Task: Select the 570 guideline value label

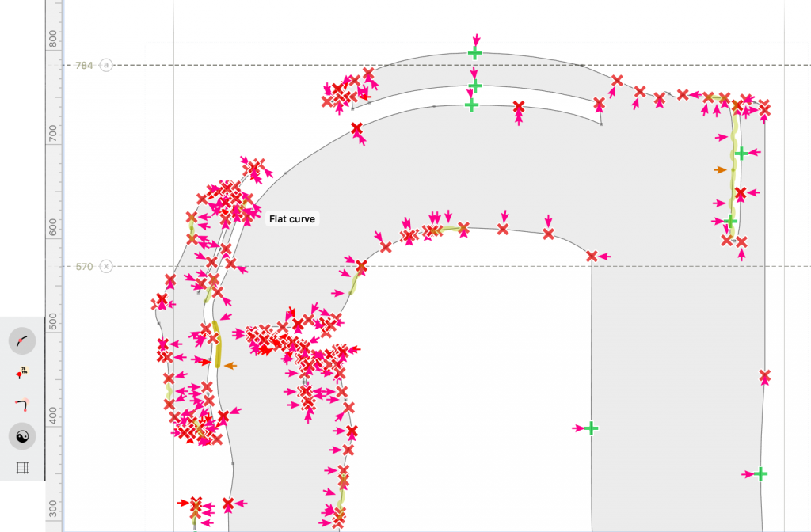Action: coord(84,266)
